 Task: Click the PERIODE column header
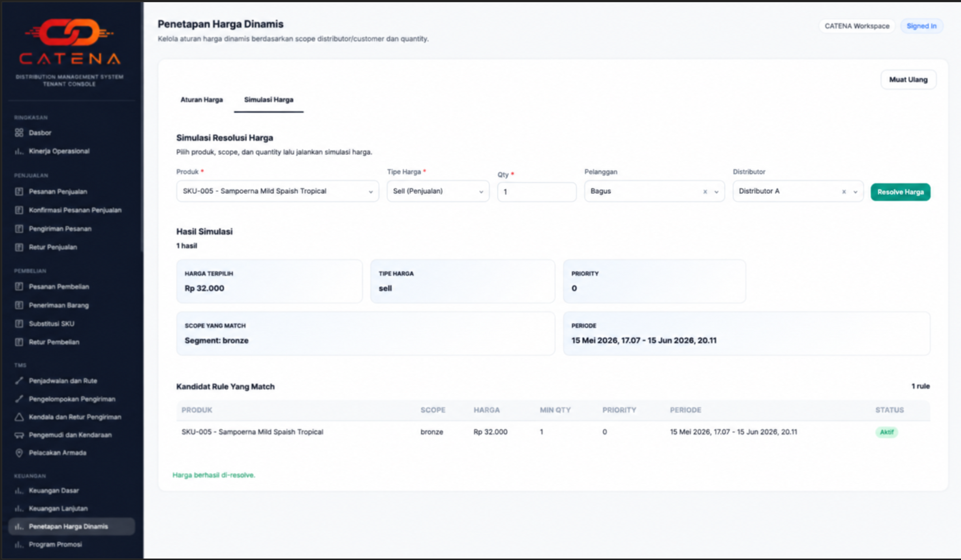coord(686,410)
